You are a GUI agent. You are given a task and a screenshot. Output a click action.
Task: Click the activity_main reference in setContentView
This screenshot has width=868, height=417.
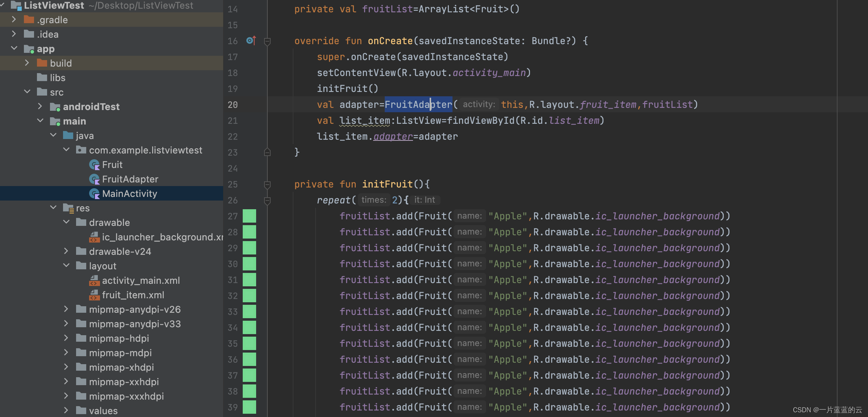(489, 73)
